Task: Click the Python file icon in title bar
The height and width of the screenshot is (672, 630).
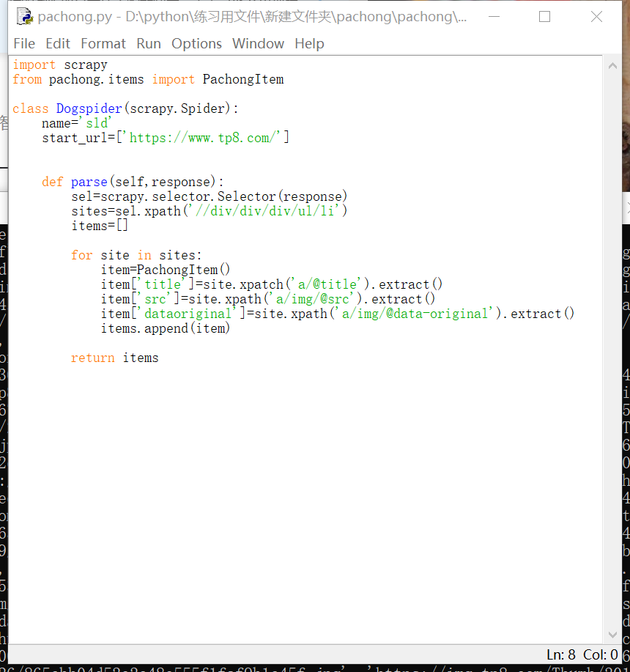Action: 23,16
